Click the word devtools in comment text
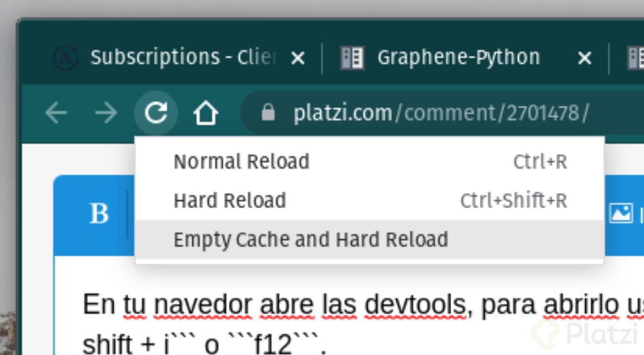The image size is (644, 355). coord(415,305)
